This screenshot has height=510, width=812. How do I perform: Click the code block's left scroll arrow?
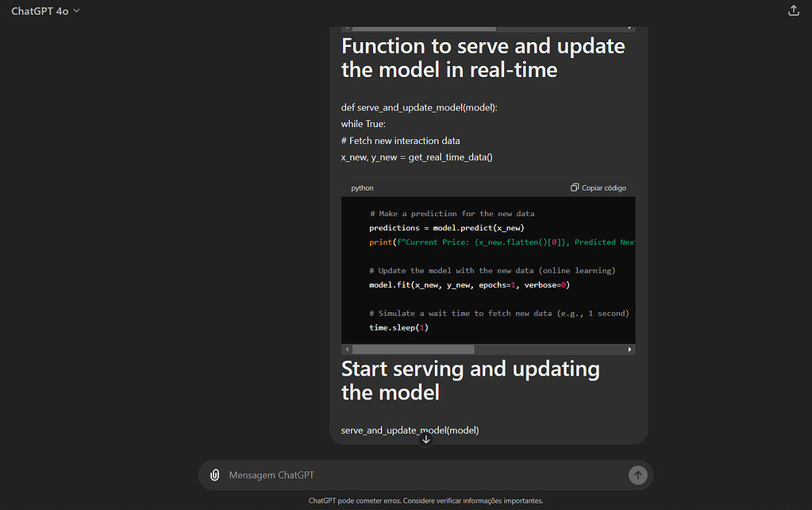tap(347, 350)
